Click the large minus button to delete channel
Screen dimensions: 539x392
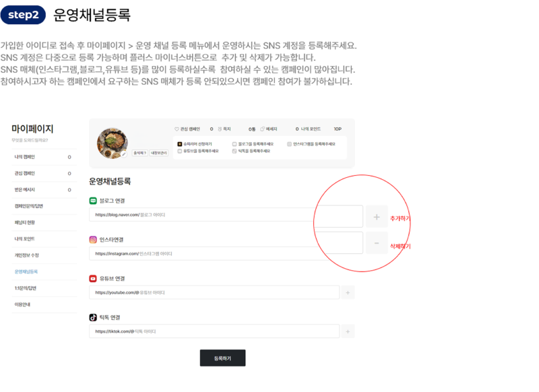[377, 243]
